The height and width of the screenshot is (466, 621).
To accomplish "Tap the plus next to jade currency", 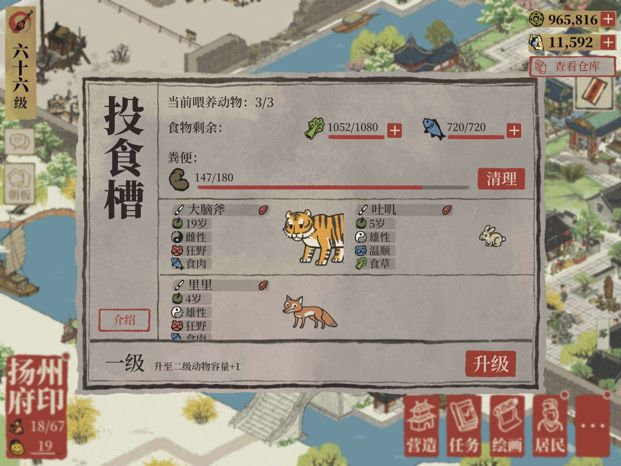I will pos(608,42).
